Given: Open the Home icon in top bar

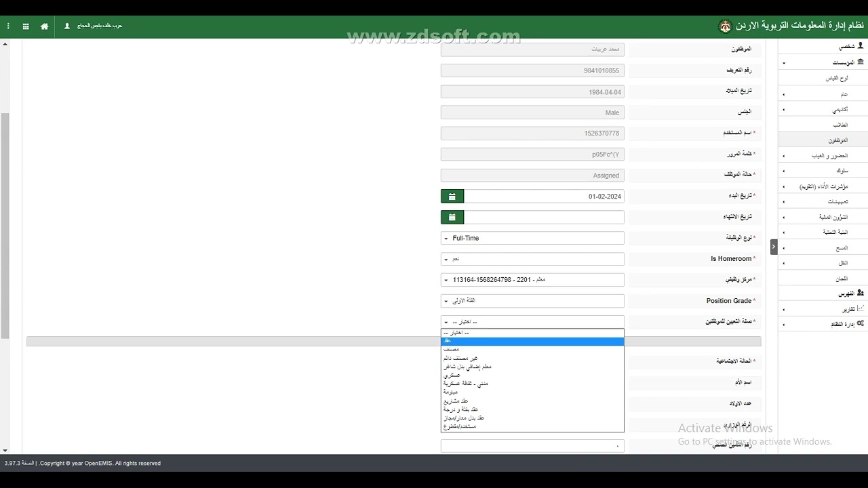Looking at the screenshot, I should click(x=45, y=26).
